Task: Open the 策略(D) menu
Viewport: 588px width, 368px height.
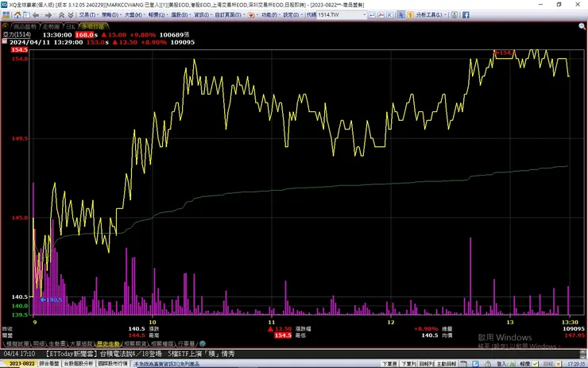Action: [x=111, y=15]
